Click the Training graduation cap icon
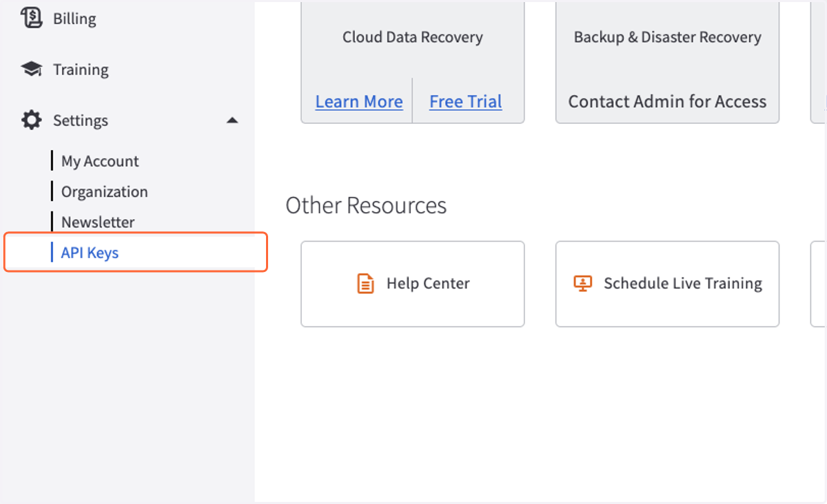Image resolution: width=827 pixels, height=504 pixels. (31, 70)
